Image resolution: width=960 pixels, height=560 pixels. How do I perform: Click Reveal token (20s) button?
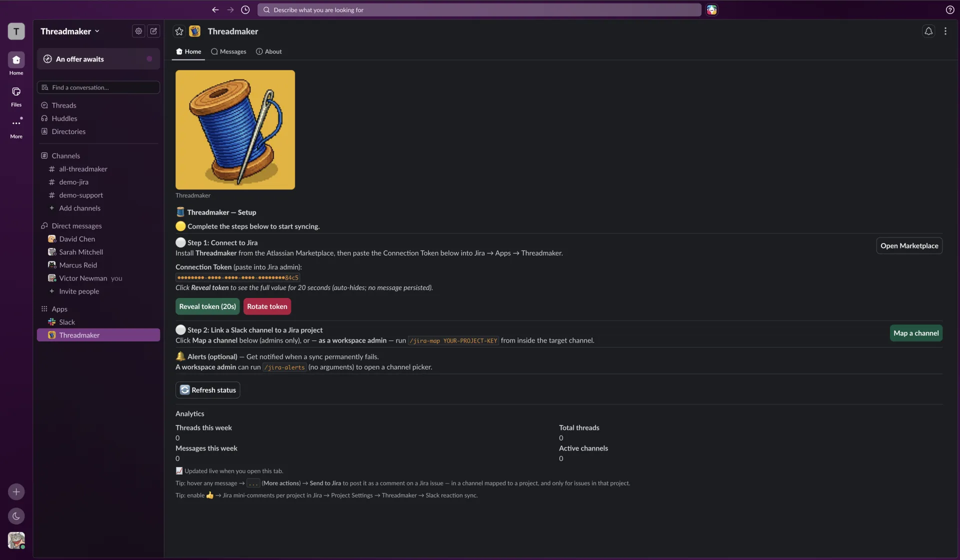point(207,306)
